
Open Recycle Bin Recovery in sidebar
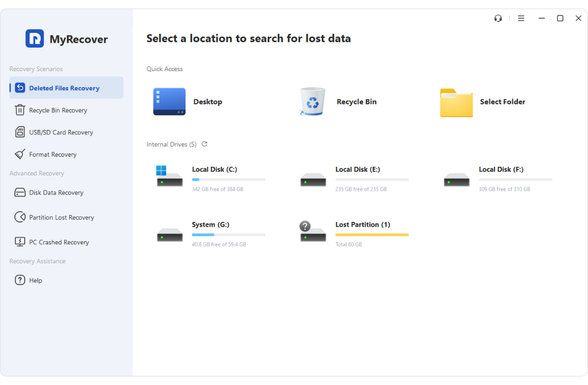(58, 110)
